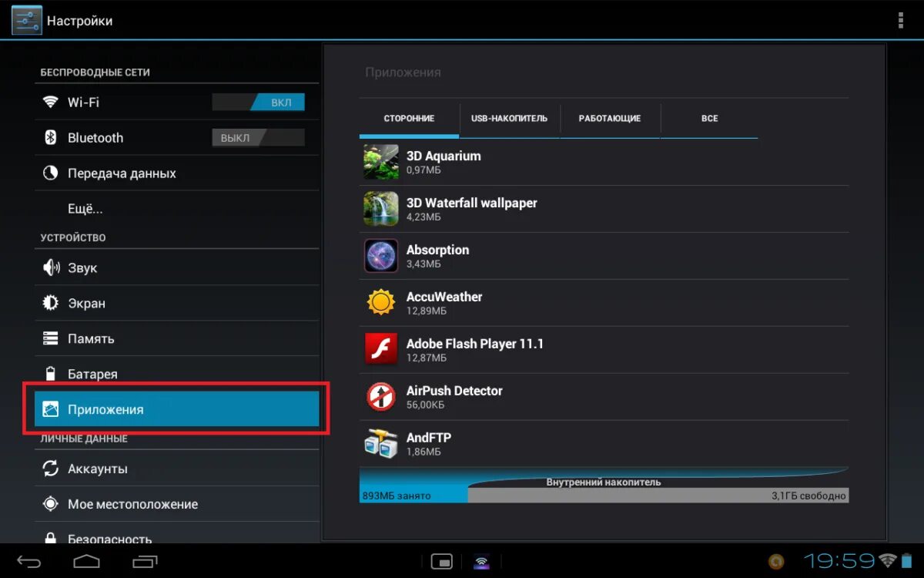The width and height of the screenshot is (924, 578).
Task: Tap the location icon beside Мое местоположение
Action: [x=51, y=504]
